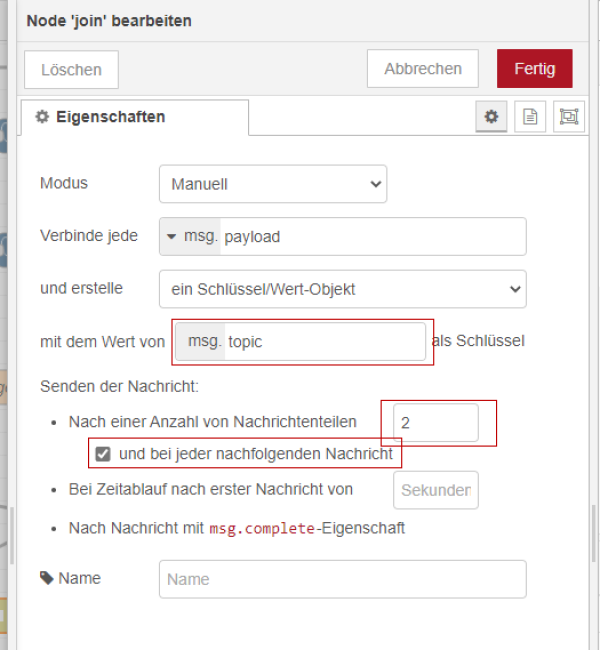Focus the Name input field
600x650 pixels.
pyautogui.click(x=342, y=579)
